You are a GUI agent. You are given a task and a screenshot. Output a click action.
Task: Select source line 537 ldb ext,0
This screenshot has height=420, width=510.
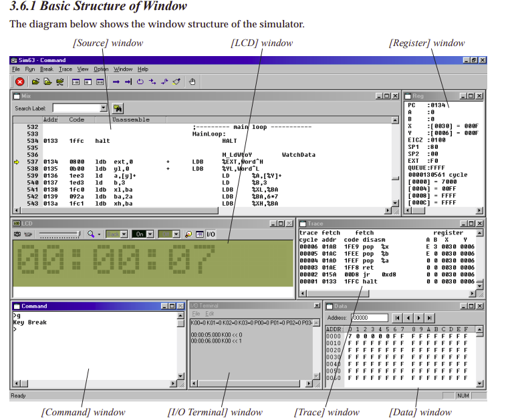pyautogui.click(x=202, y=162)
